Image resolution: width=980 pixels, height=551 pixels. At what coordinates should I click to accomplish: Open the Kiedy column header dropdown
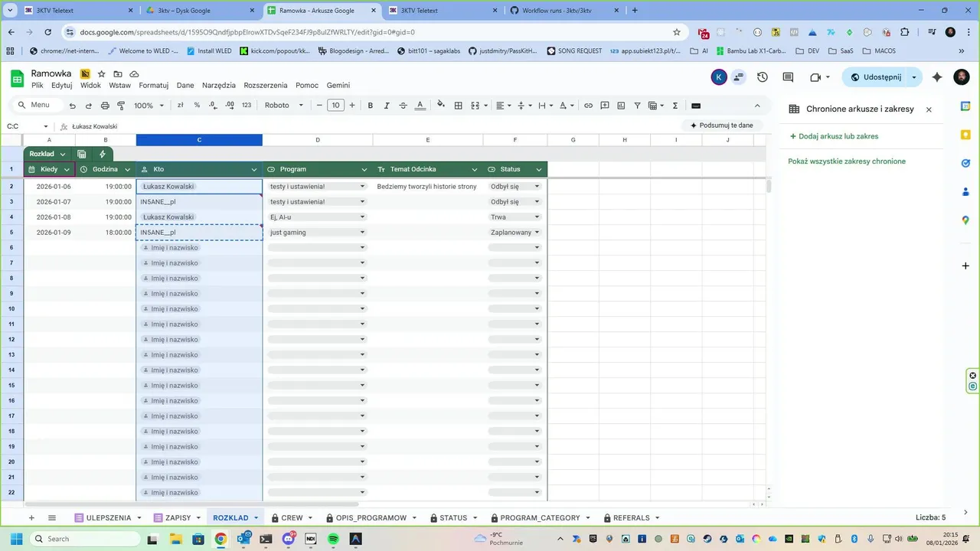(x=67, y=169)
